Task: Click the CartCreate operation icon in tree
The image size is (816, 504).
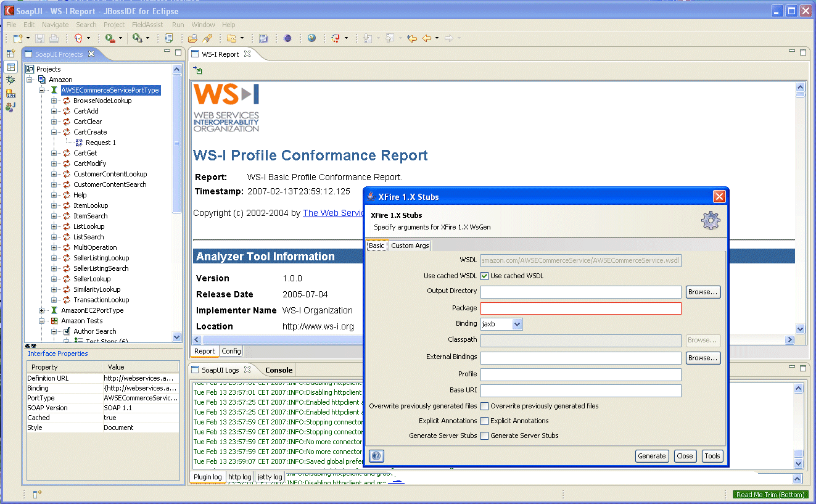Action: (x=66, y=132)
